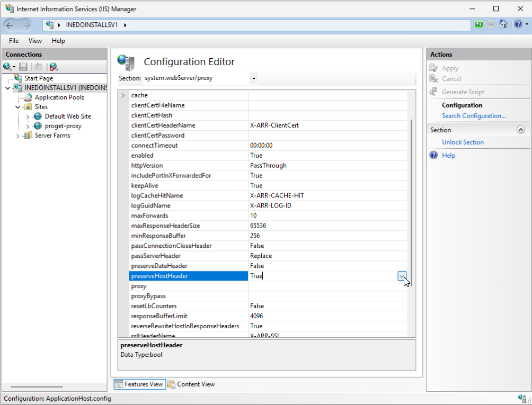532x405 pixels.
Task: Open the View menu
Action: click(35, 41)
